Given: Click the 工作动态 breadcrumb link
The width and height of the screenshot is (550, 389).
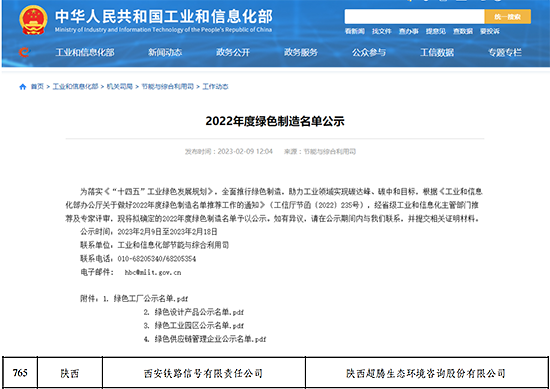Looking at the screenshot, I should pyautogui.click(x=215, y=87).
